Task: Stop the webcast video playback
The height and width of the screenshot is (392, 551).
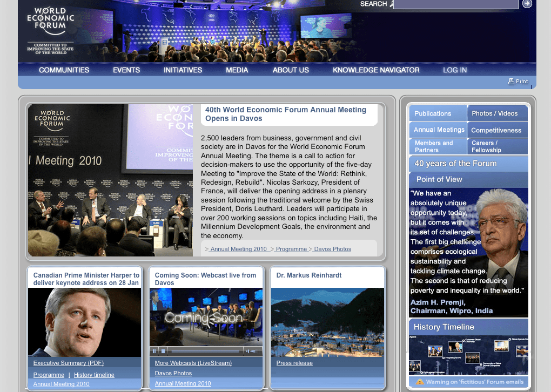Action: click(164, 351)
